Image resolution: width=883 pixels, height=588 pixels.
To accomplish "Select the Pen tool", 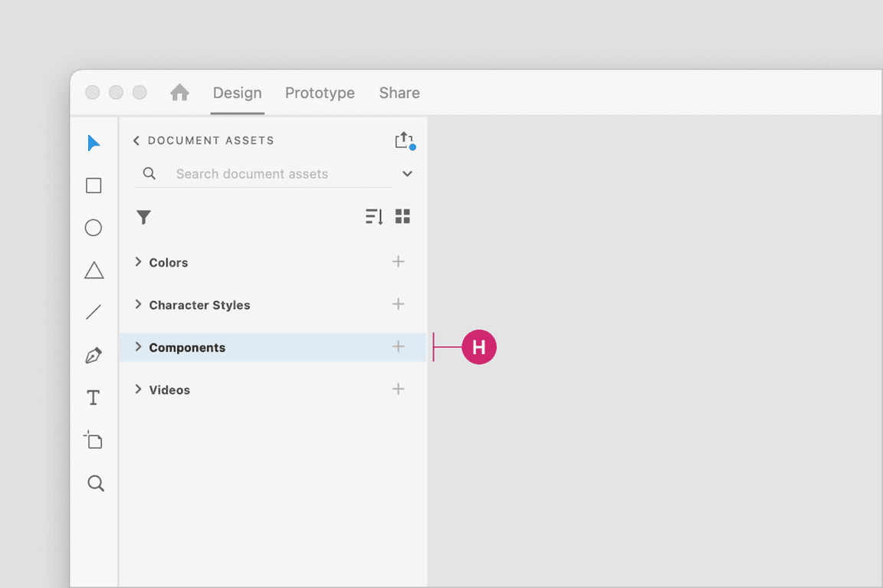I will pyautogui.click(x=94, y=356).
